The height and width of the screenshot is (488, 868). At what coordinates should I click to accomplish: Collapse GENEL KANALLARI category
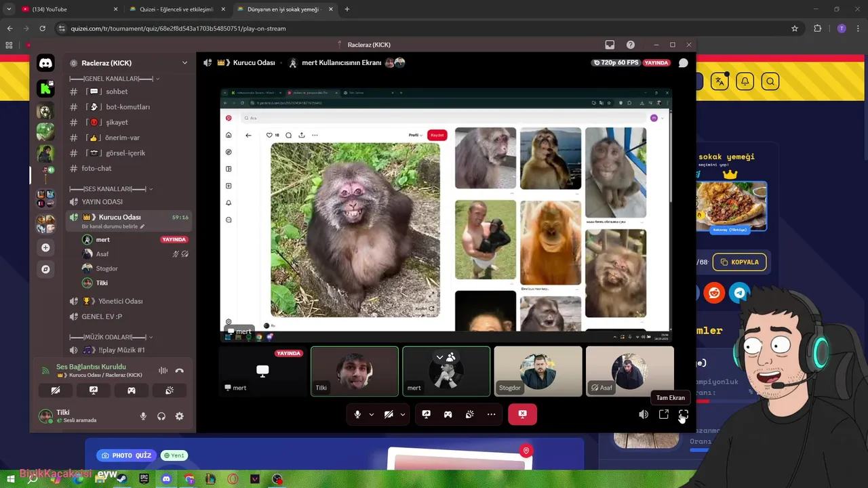point(115,79)
